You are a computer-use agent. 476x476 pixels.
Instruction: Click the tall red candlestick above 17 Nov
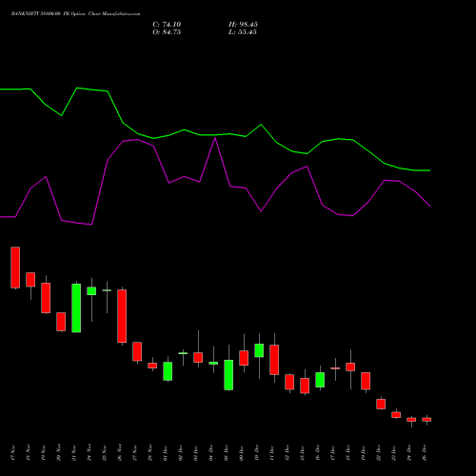tap(15, 268)
